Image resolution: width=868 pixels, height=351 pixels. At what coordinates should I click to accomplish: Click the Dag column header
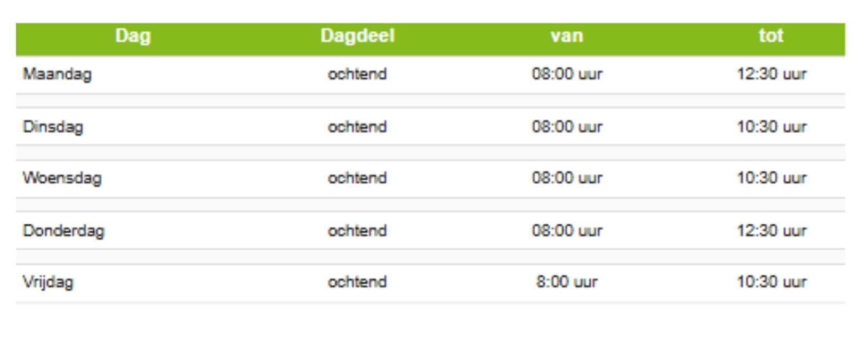(133, 36)
